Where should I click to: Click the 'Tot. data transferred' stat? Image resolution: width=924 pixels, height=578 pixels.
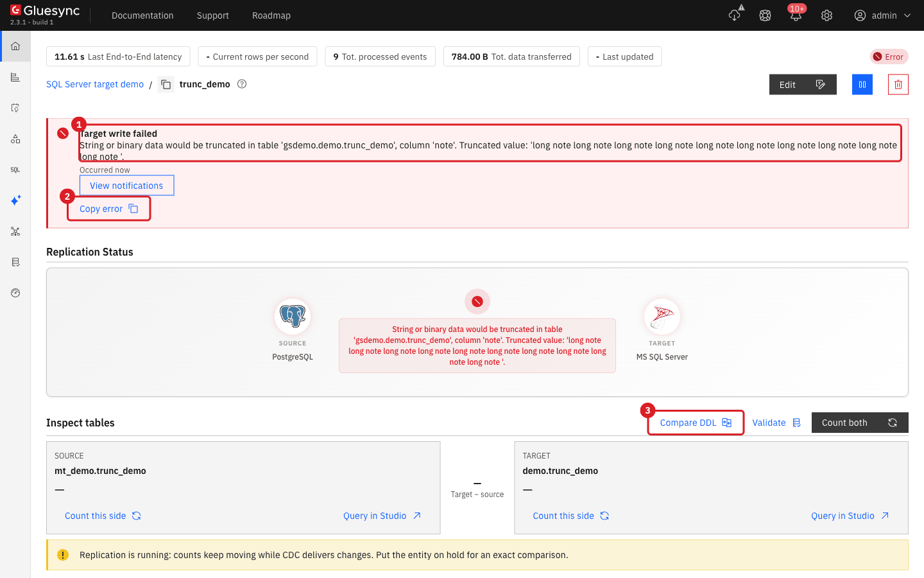pos(511,57)
